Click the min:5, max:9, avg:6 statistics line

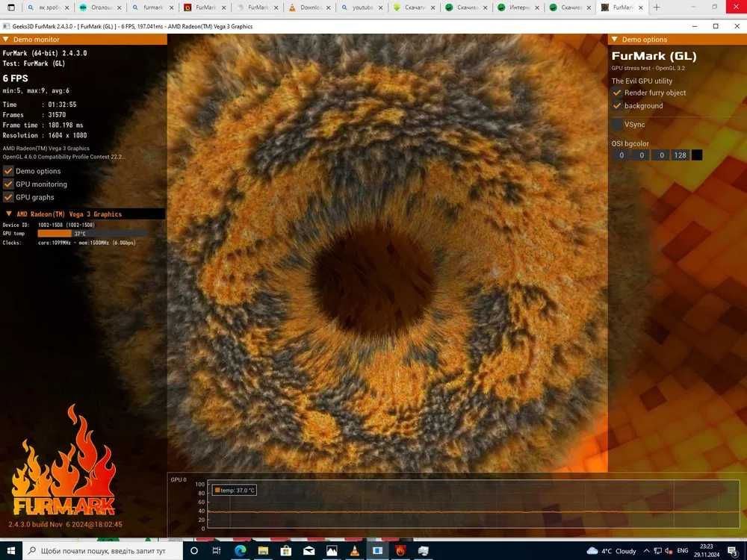coord(36,90)
